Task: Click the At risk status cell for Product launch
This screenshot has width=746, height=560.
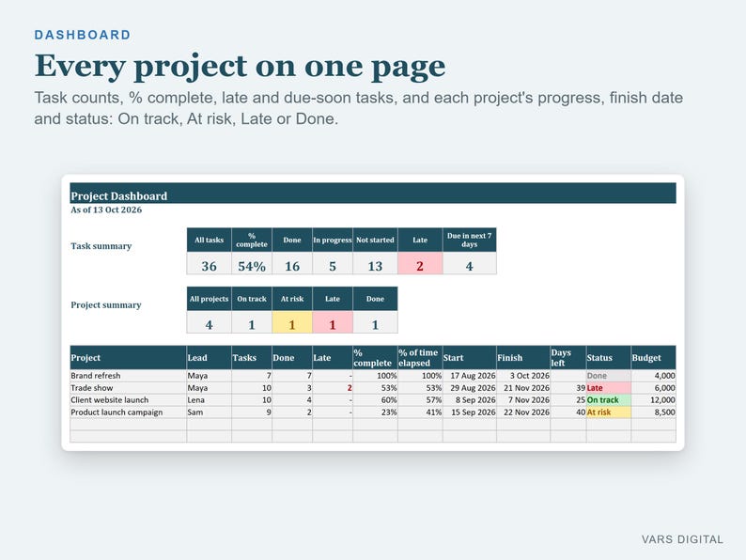Action: click(609, 412)
